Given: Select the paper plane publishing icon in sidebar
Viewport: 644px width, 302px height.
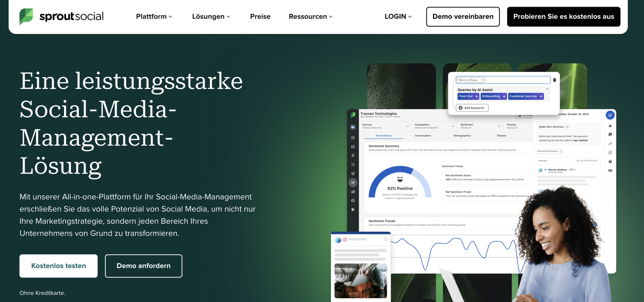Looking at the screenshot, I should [x=353, y=174].
